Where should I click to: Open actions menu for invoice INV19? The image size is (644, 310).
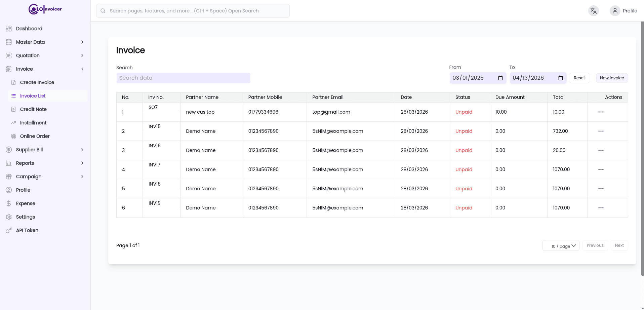click(x=601, y=208)
